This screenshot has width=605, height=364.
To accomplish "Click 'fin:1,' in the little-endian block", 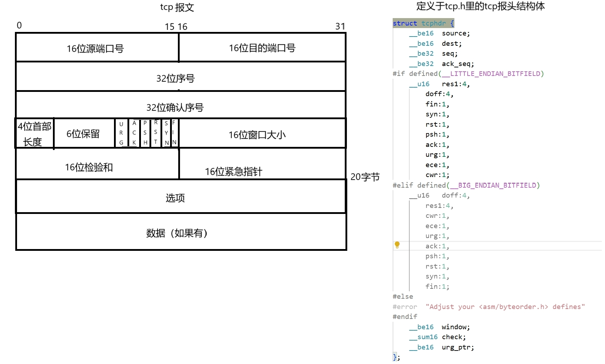I will tap(437, 104).
